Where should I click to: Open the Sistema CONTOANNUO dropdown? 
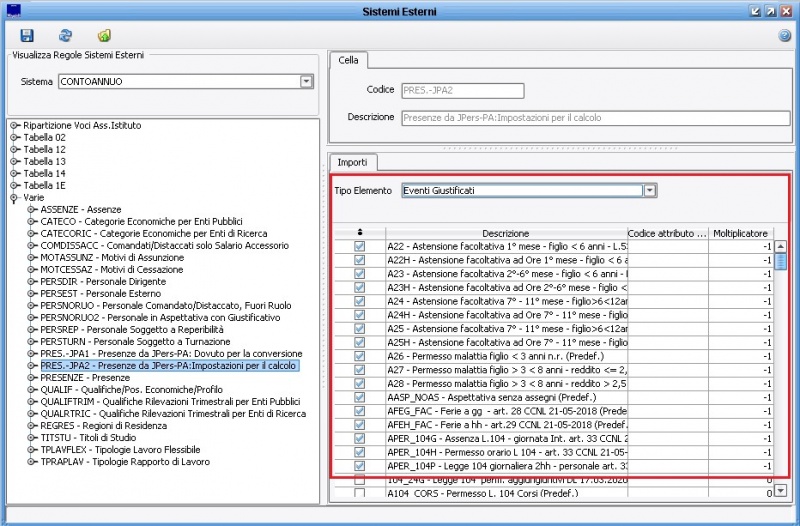pyautogui.click(x=307, y=81)
